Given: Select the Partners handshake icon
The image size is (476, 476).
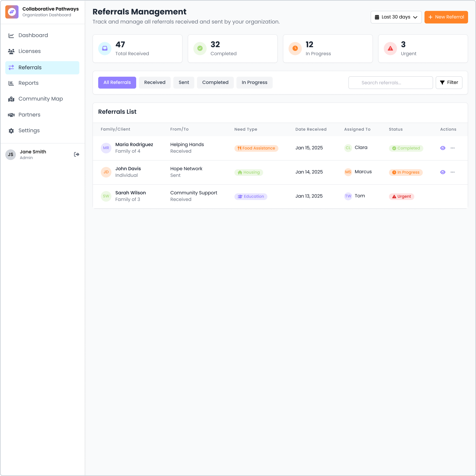Looking at the screenshot, I should 11,115.
